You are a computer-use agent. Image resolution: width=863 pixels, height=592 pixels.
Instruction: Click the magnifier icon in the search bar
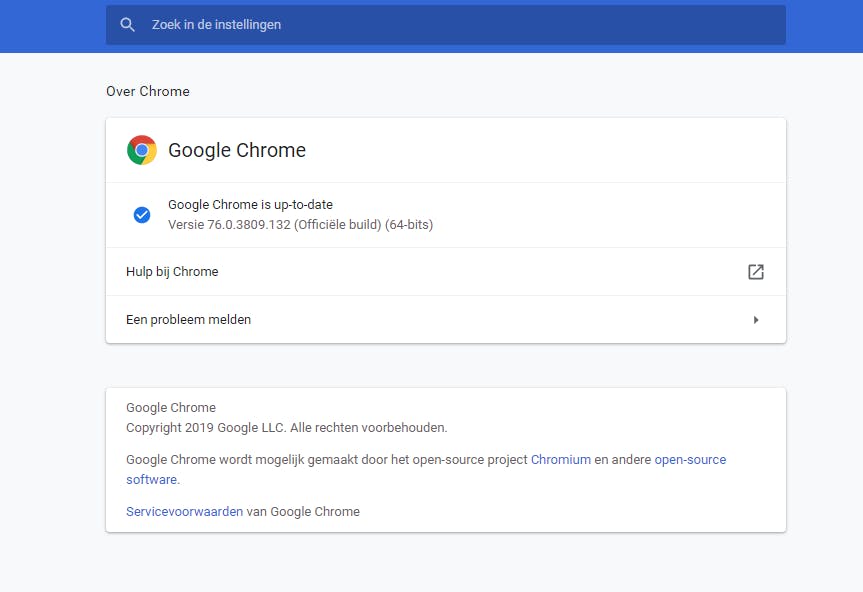127,25
